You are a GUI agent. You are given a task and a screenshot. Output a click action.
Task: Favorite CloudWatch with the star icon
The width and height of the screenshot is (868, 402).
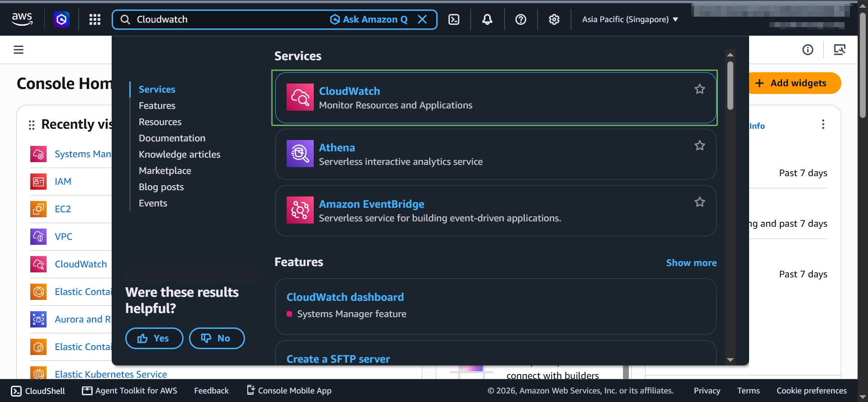click(x=700, y=89)
